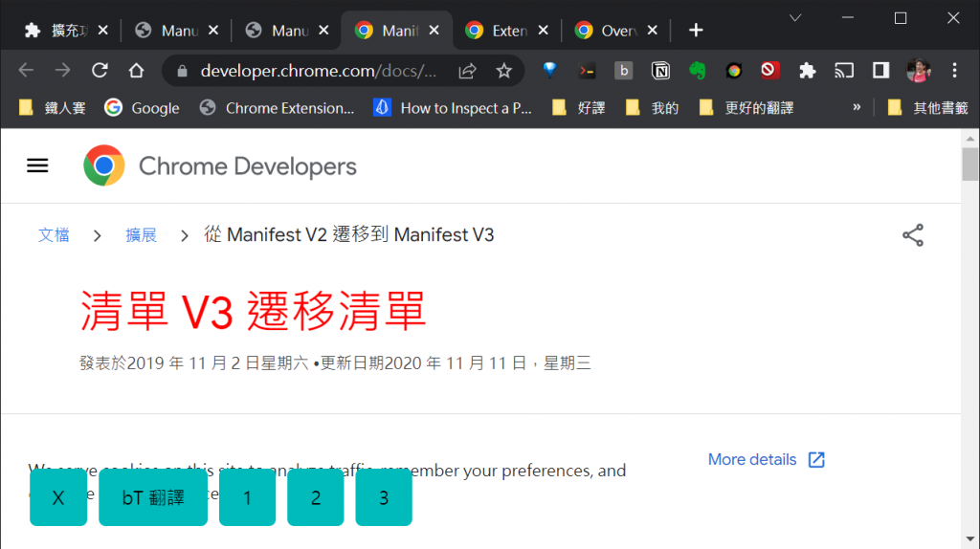
Task: Open the blue gem extension
Action: coord(550,71)
